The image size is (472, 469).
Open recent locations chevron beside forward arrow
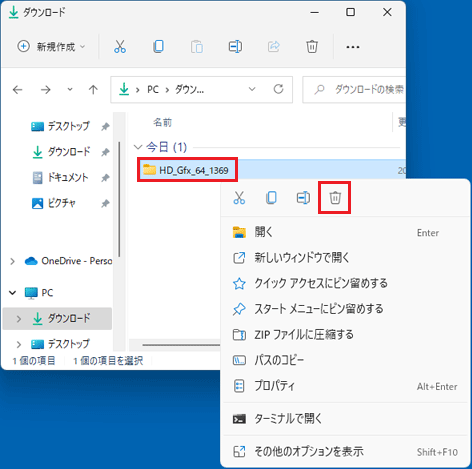[x=70, y=89]
